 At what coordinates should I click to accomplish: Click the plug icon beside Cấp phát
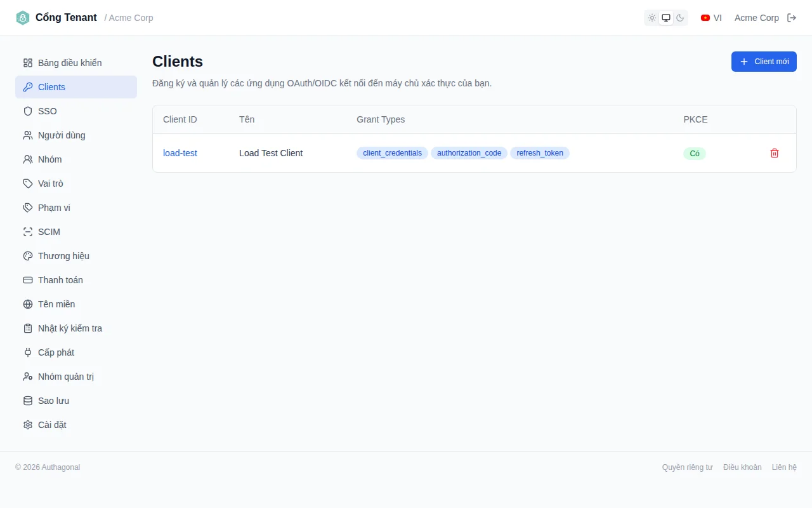(28, 352)
